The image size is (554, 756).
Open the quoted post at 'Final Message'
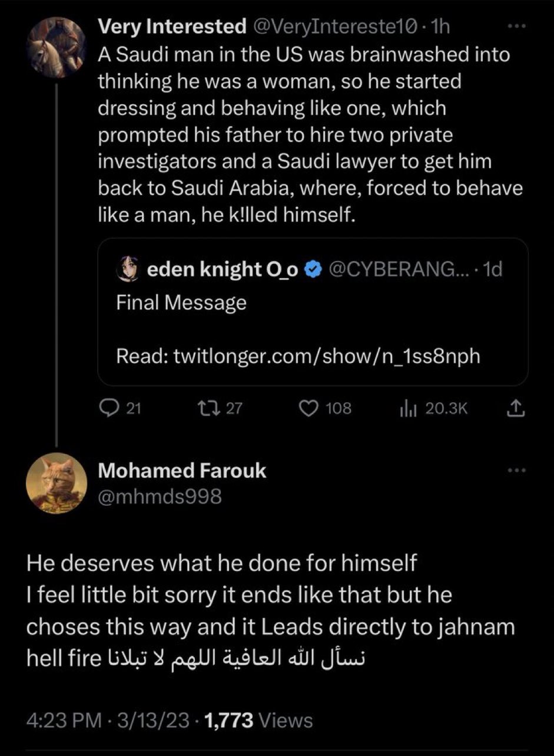pyautogui.click(x=181, y=303)
